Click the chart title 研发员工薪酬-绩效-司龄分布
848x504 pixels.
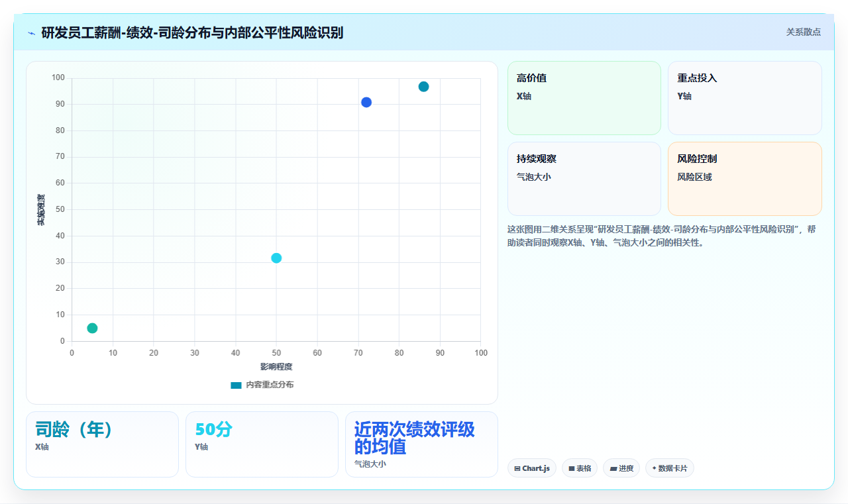192,32
